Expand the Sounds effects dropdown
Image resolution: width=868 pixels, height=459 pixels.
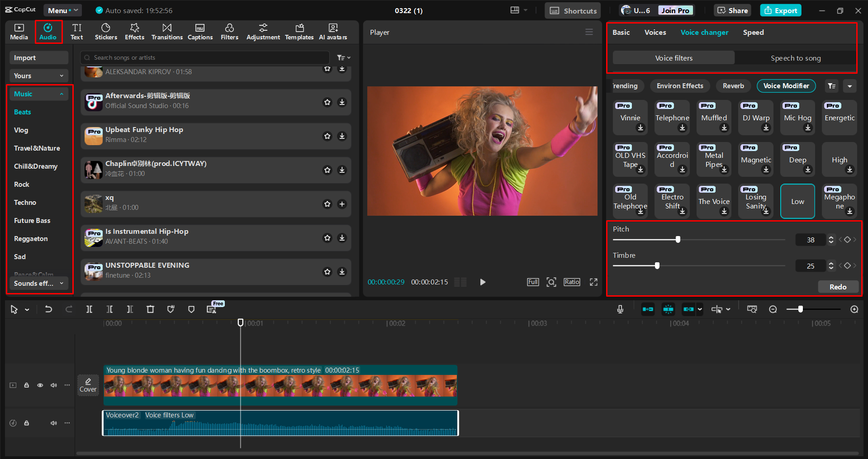point(38,284)
